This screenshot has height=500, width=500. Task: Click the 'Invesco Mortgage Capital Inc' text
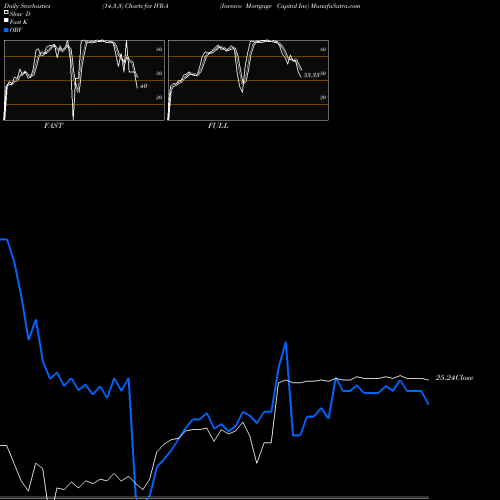click(x=265, y=6)
